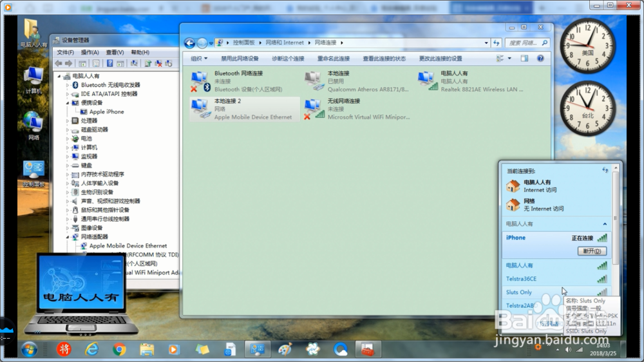Collapse 网络适配器 node
The height and width of the screenshot is (362, 644).
pos(68,237)
